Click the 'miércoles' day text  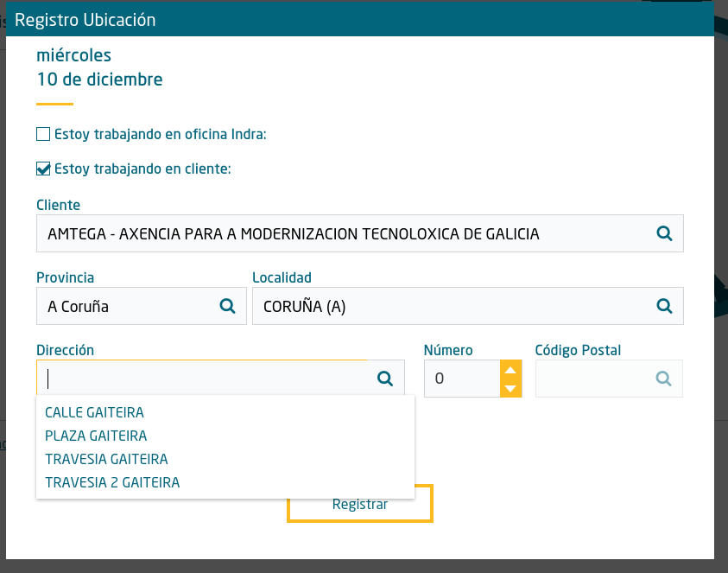point(73,55)
